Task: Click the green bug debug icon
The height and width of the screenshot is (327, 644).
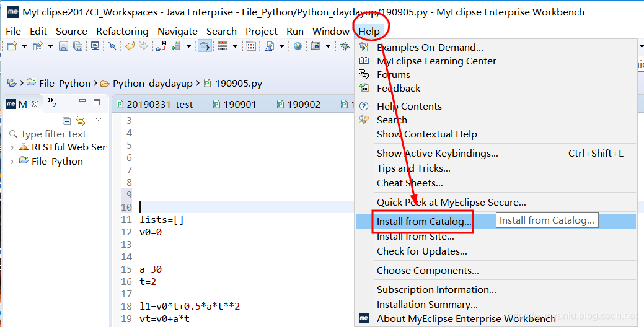Action: (345, 46)
